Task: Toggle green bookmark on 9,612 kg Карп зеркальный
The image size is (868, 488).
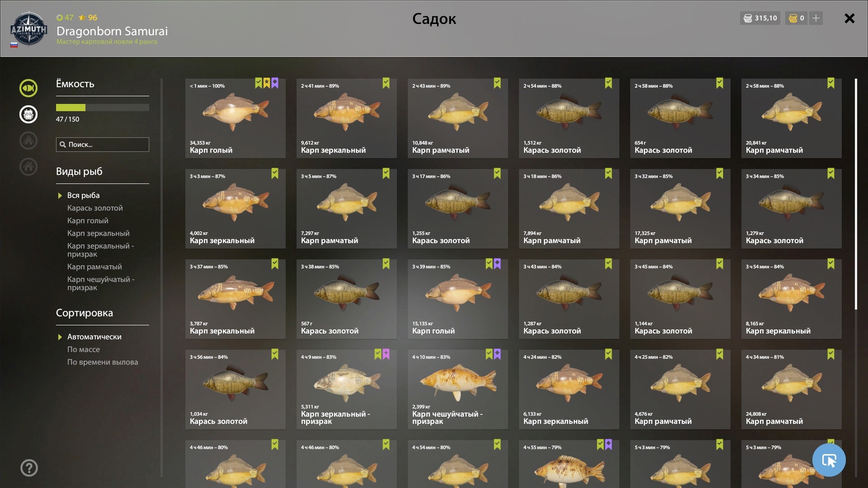Action: pyautogui.click(x=386, y=83)
